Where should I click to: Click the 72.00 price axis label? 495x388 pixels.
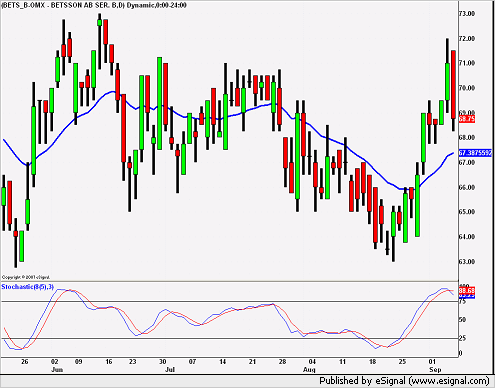tap(467, 39)
